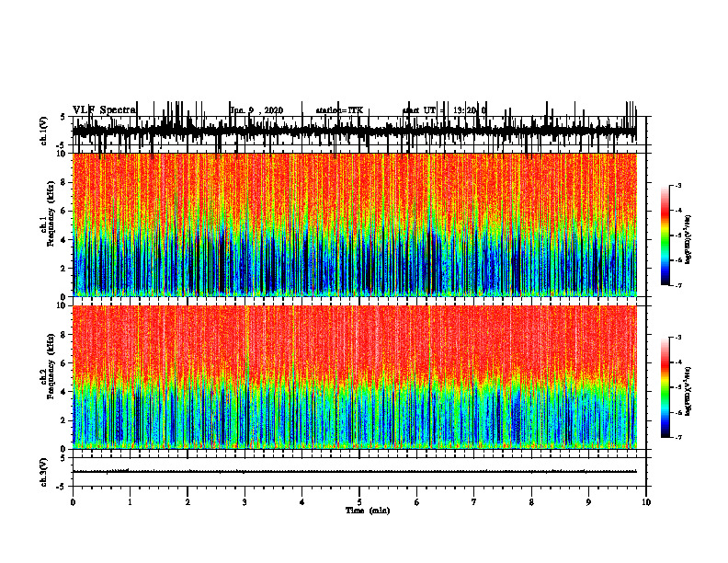Image resolution: width=728 pixels, height=563 pixels.
Task: Click the "3" tick on the time axis
Action: pos(245,502)
